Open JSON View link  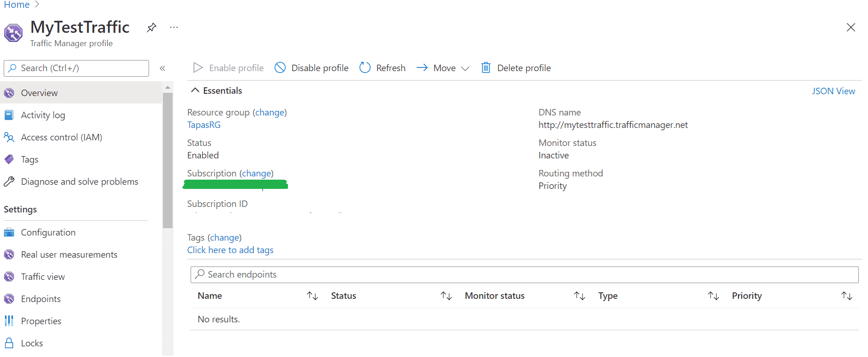click(833, 91)
